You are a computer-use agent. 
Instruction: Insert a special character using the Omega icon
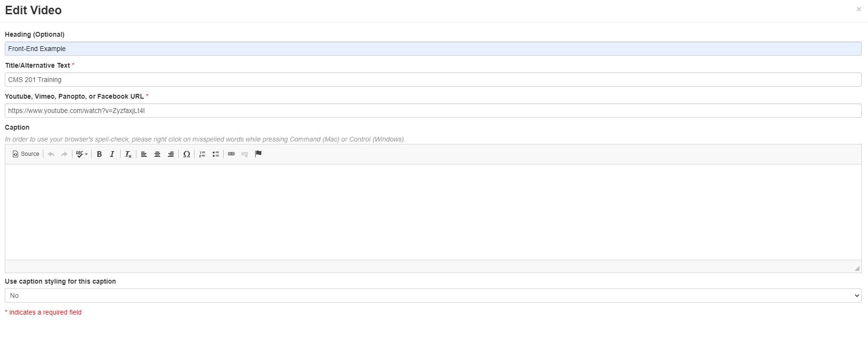[186, 154]
